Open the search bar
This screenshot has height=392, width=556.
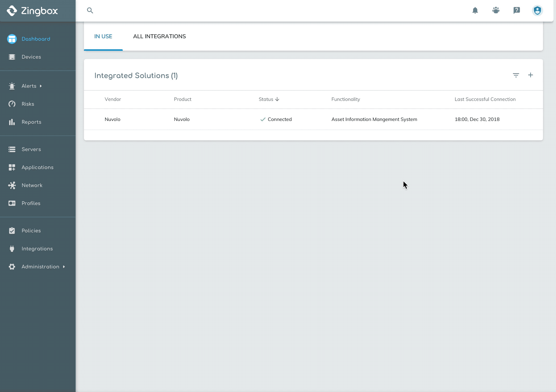(x=90, y=10)
